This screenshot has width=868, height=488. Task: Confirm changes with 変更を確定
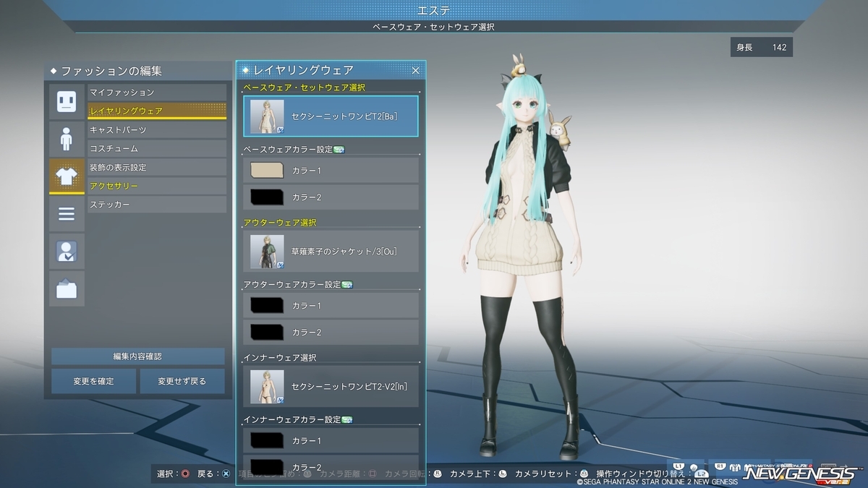[x=94, y=381]
